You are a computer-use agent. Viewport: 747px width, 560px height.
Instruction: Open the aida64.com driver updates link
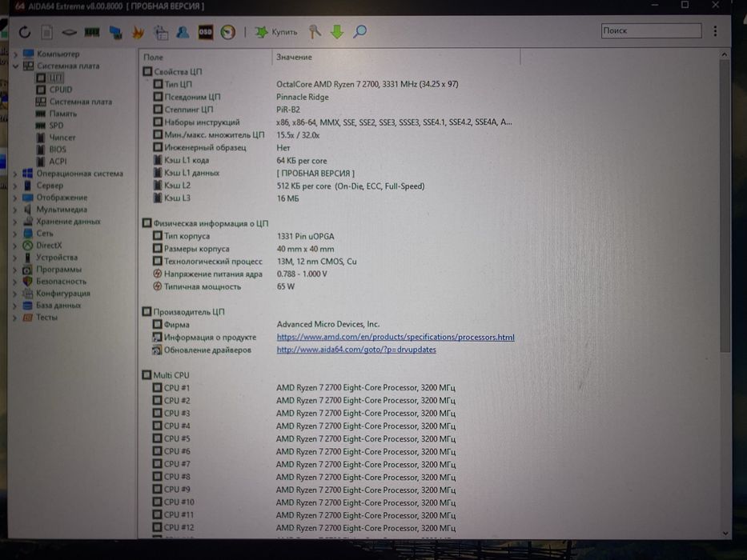pos(356,349)
